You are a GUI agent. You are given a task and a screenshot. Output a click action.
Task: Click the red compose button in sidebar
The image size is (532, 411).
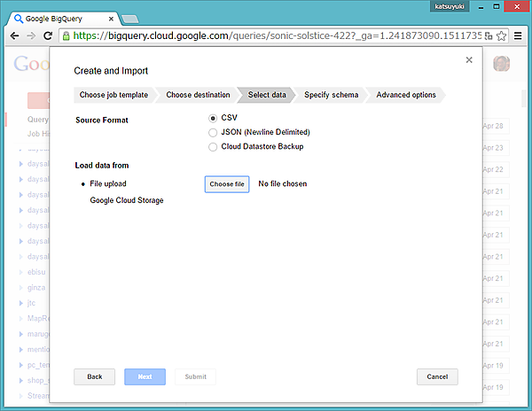coord(38,100)
